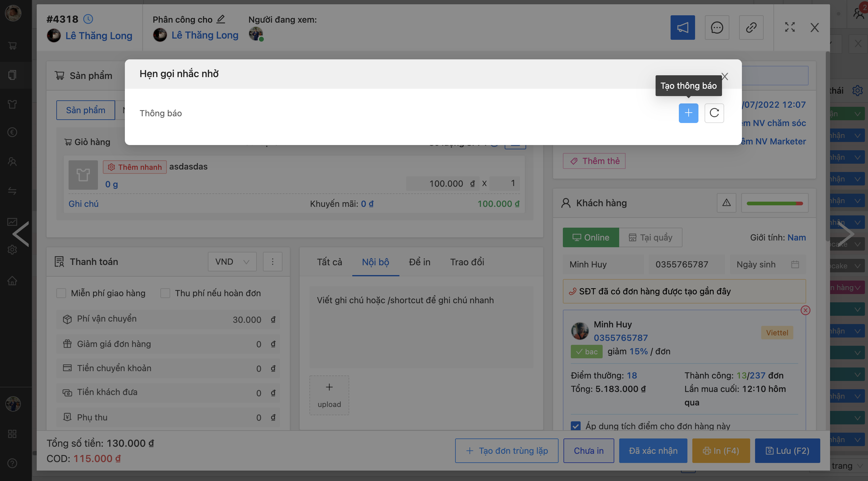The height and width of the screenshot is (481, 868).
Task: Click the Lê Thăng Long assignee link
Action: (x=204, y=35)
